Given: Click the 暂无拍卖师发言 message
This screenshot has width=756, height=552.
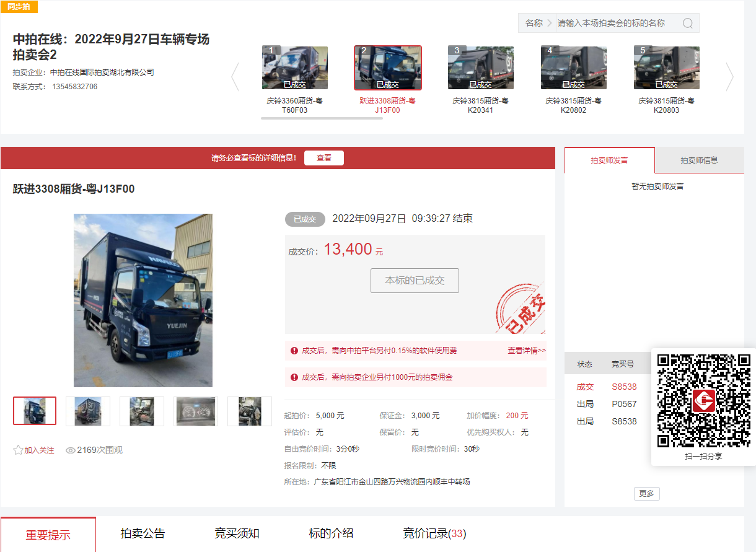Looking at the screenshot, I should coord(657,186).
